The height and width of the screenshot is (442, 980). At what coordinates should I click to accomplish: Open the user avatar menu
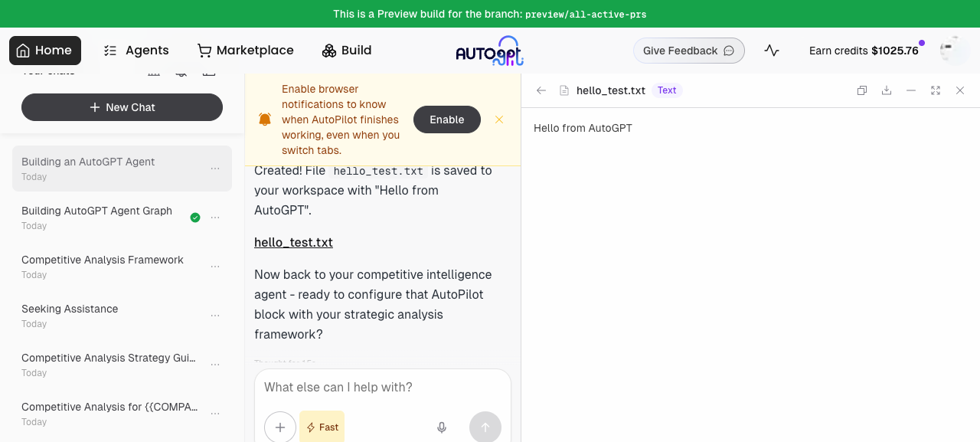tap(953, 51)
